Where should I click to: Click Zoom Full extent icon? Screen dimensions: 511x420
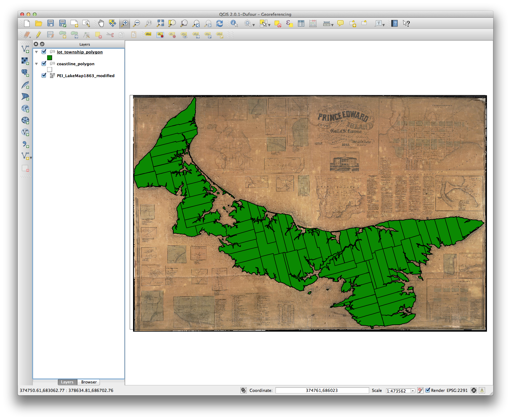click(x=160, y=23)
